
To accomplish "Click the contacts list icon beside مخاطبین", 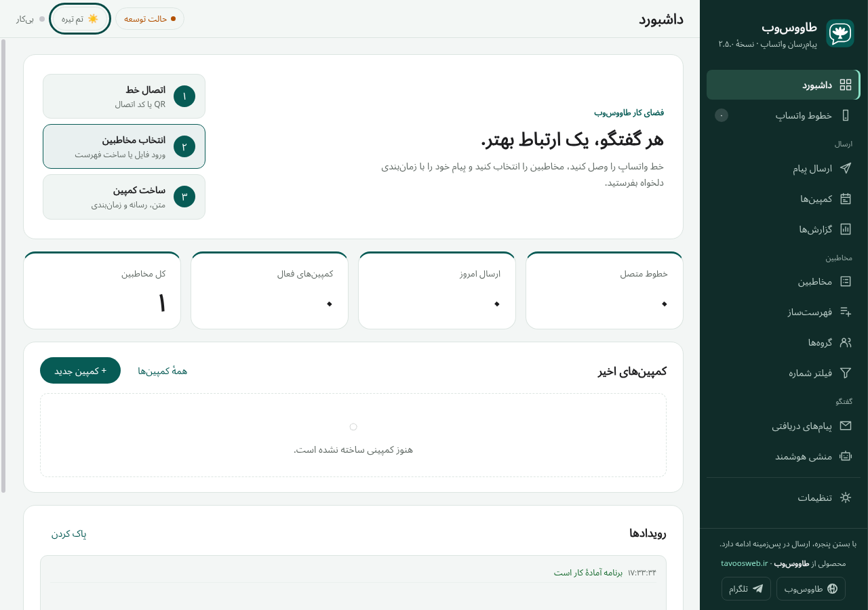I will point(846,281).
